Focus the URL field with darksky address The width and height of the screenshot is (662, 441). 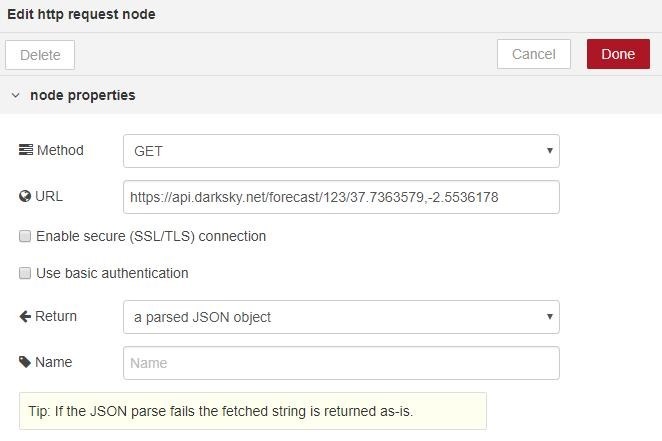click(341, 197)
